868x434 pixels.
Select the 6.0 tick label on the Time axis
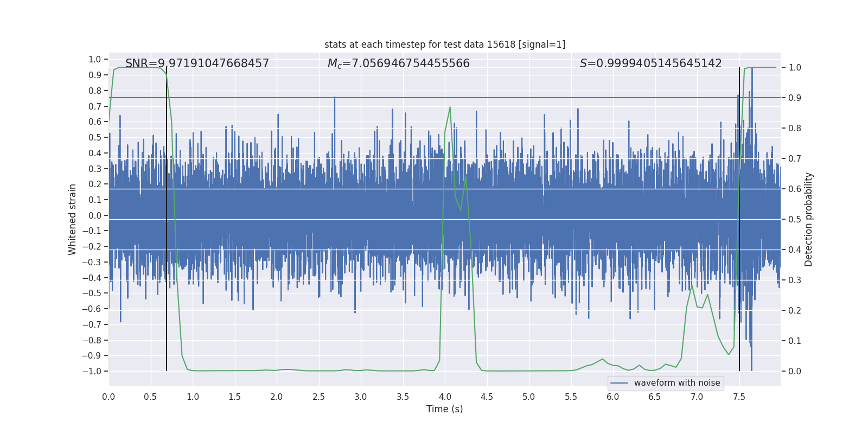(613, 397)
